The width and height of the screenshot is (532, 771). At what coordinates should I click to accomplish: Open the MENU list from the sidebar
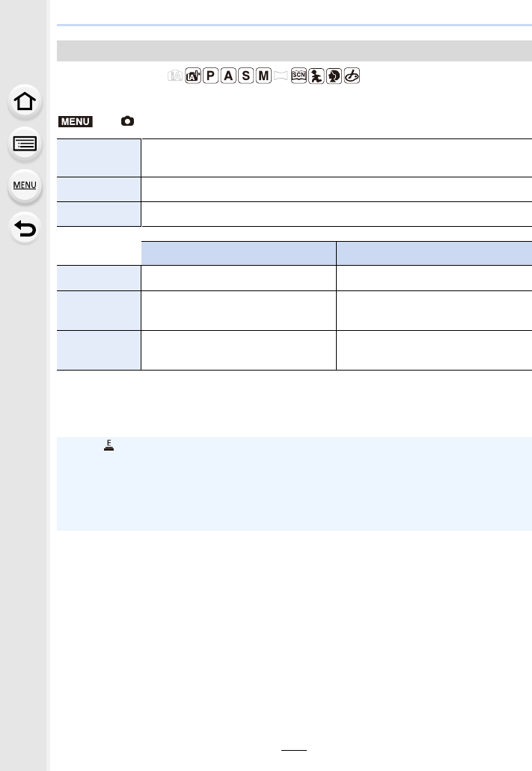click(x=25, y=186)
